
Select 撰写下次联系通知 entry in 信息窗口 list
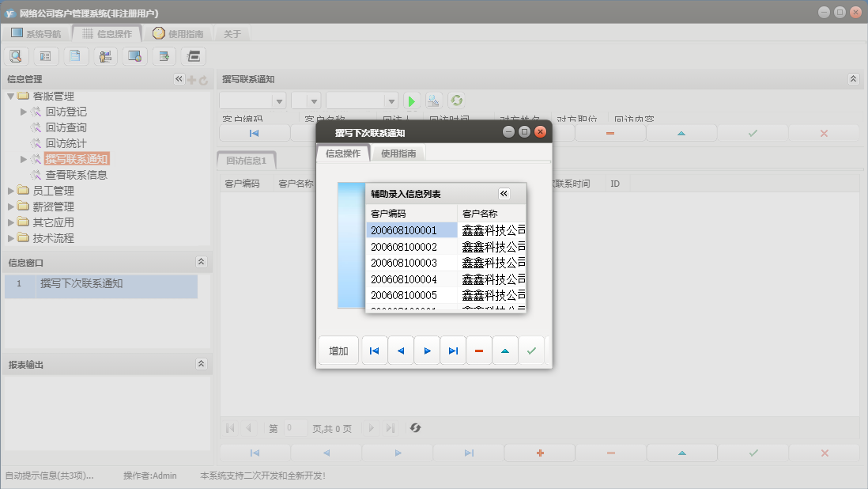click(x=81, y=283)
